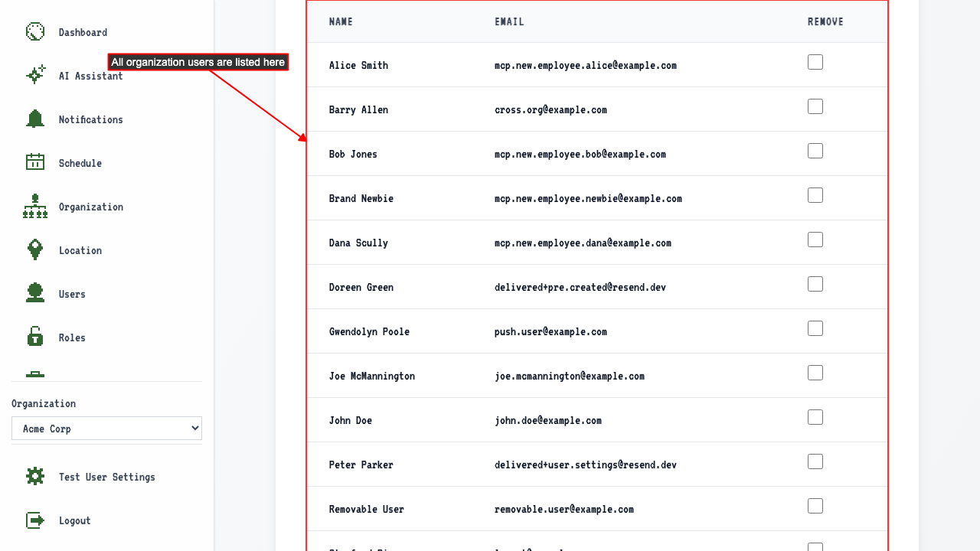Click the Notifications bell icon
The width and height of the screenshot is (980, 551).
point(35,119)
